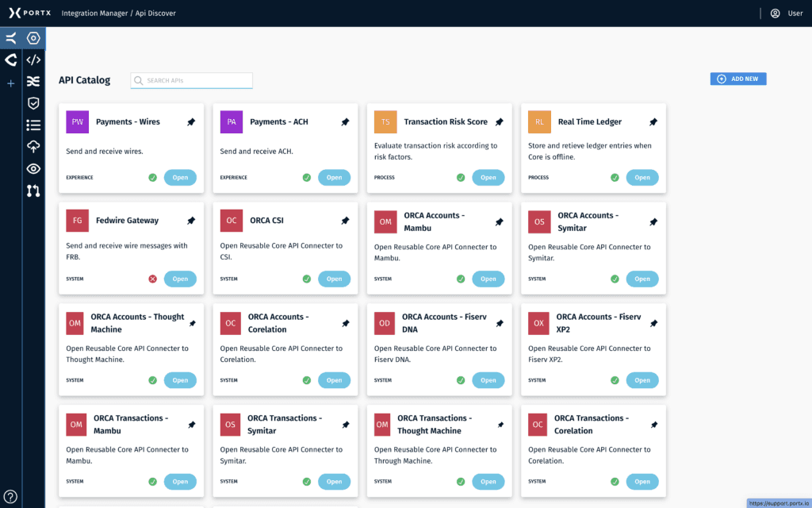
Task: Open the Transaction Risk Score API
Action: [x=488, y=178]
